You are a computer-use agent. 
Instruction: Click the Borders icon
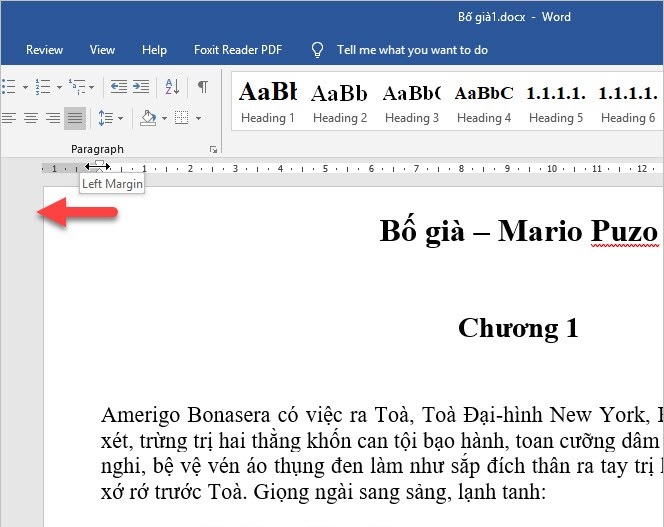(182, 118)
